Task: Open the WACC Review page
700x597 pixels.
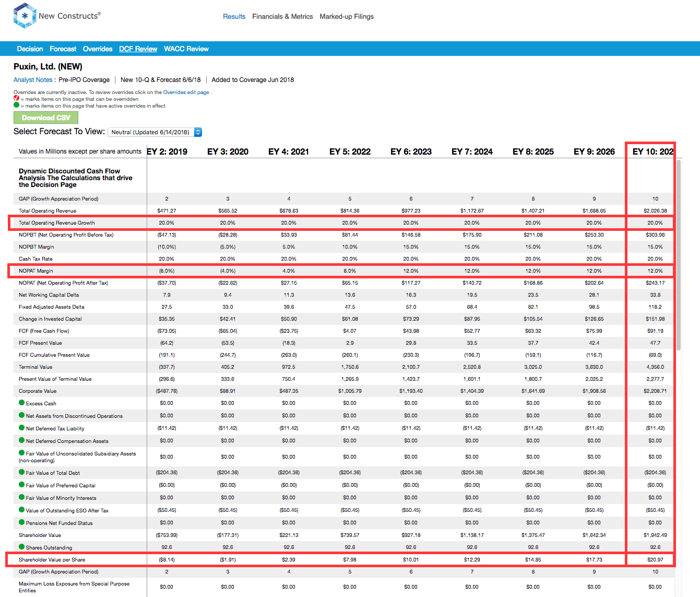Action: click(x=186, y=49)
